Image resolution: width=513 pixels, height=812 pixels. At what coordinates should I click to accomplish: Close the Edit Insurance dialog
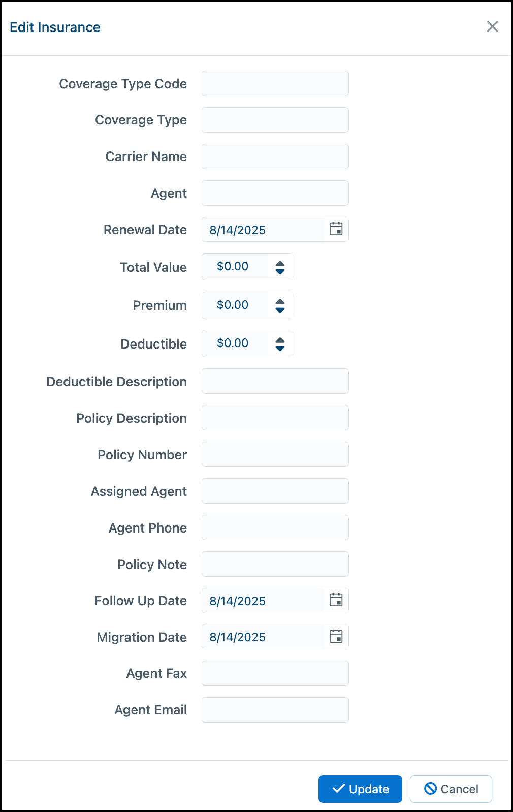pyautogui.click(x=492, y=26)
